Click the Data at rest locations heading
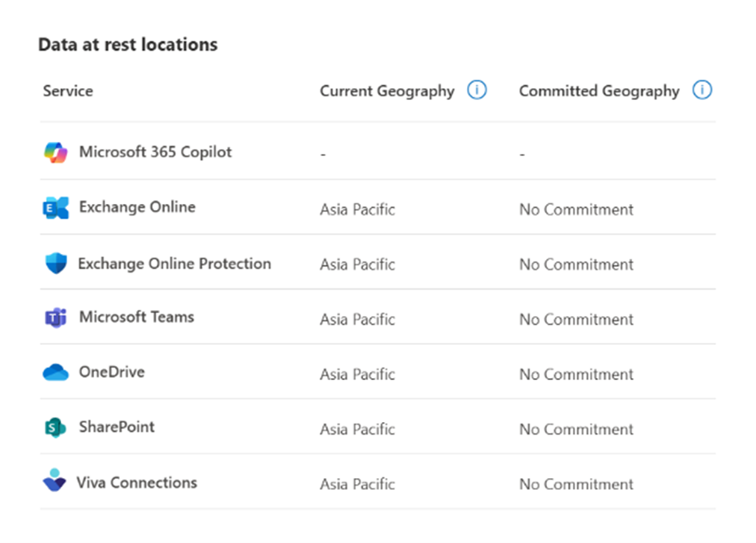 tap(128, 45)
